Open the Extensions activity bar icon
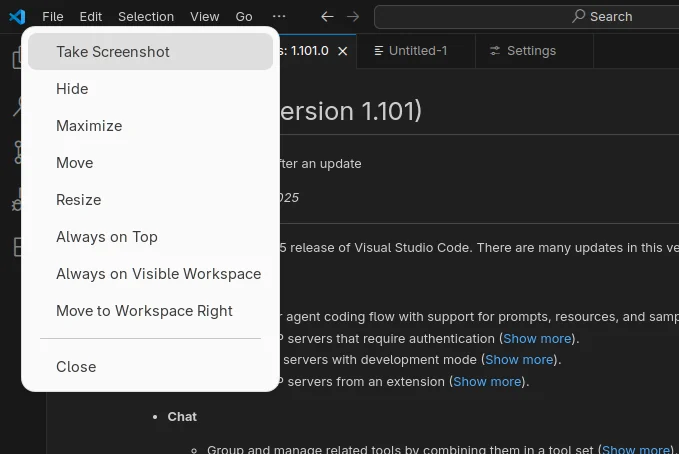This screenshot has width=679, height=454. (x=17, y=247)
